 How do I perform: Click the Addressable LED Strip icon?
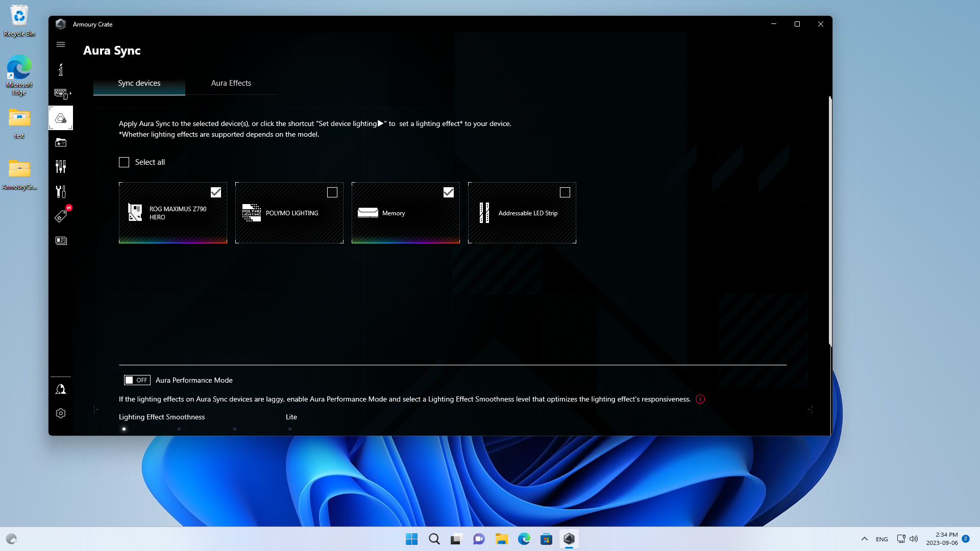(484, 213)
